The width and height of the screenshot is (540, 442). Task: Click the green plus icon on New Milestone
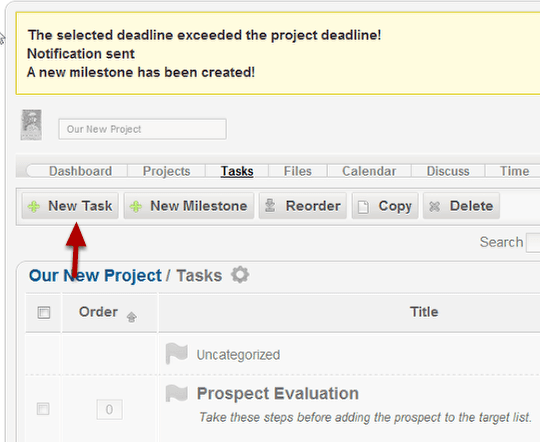point(136,207)
